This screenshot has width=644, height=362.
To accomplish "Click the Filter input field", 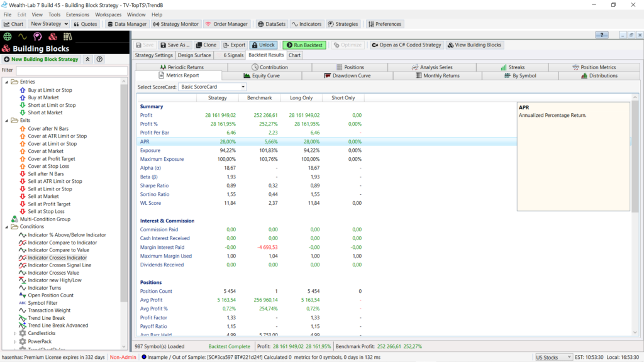I will (72, 70).
